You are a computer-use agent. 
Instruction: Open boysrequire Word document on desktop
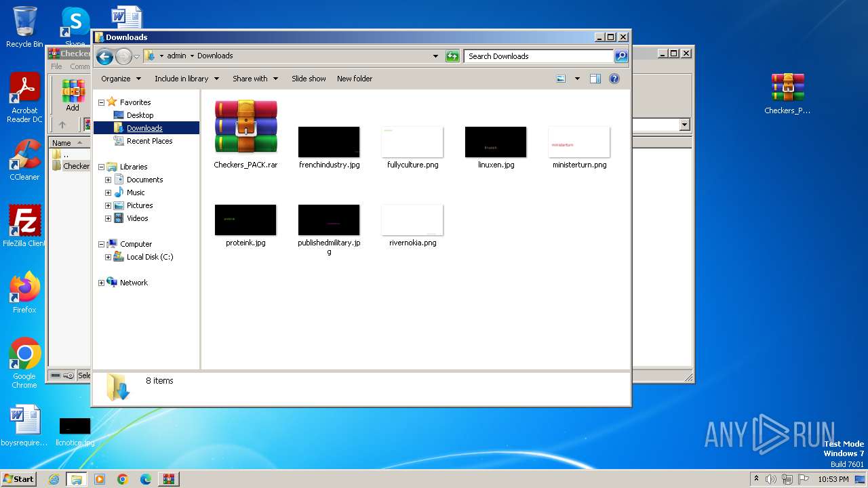pyautogui.click(x=24, y=426)
